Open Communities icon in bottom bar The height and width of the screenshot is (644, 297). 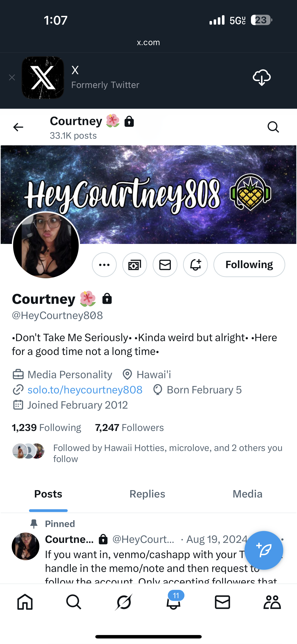(x=272, y=602)
